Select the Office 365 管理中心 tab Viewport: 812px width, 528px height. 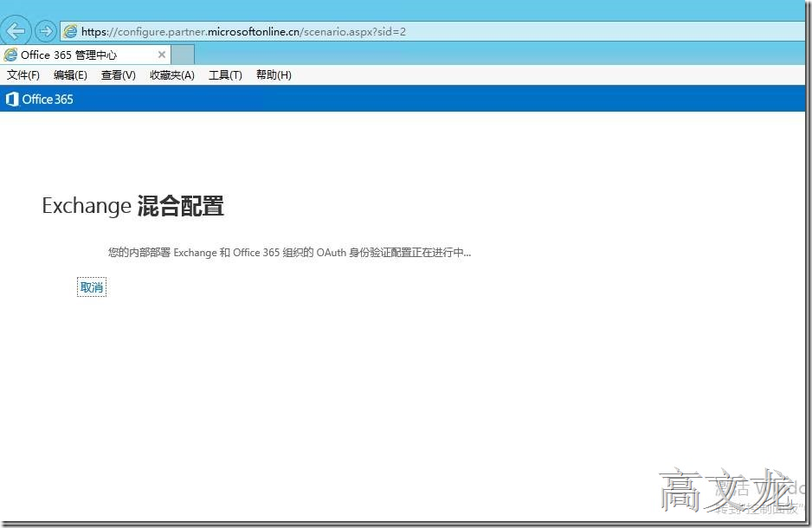[x=86, y=55]
